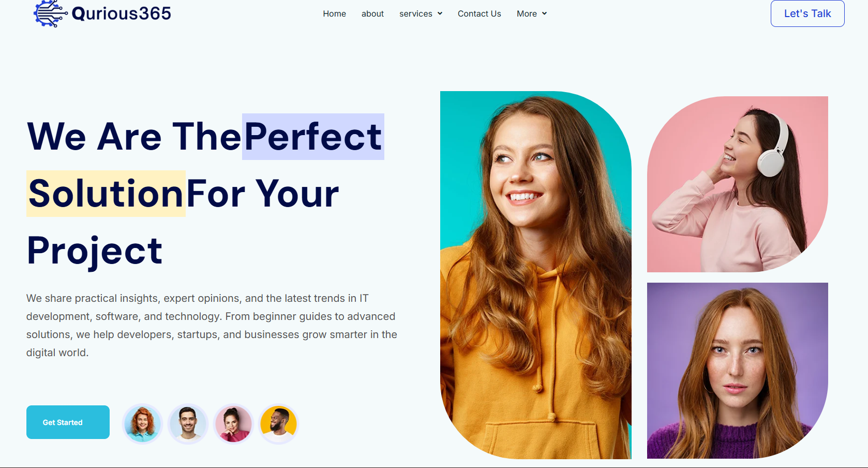
Task: Click the bearded man on yellow avatar
Action: click(279, 424)
